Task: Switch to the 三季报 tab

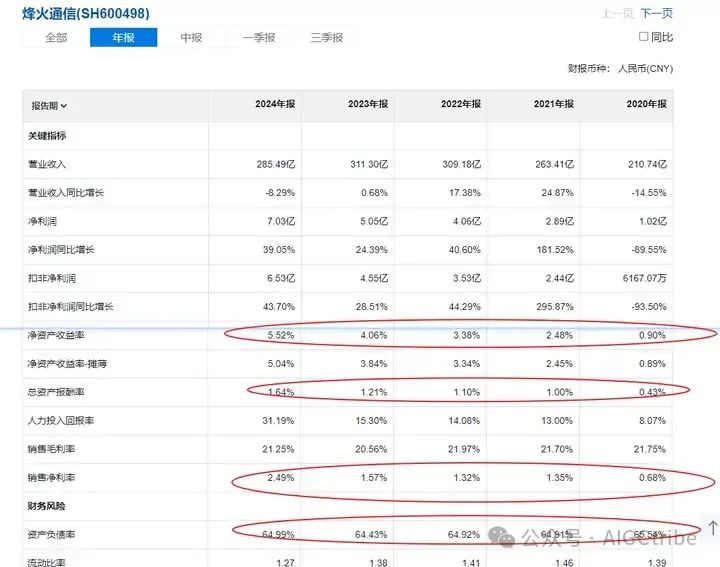Action: tap(326, 38)
